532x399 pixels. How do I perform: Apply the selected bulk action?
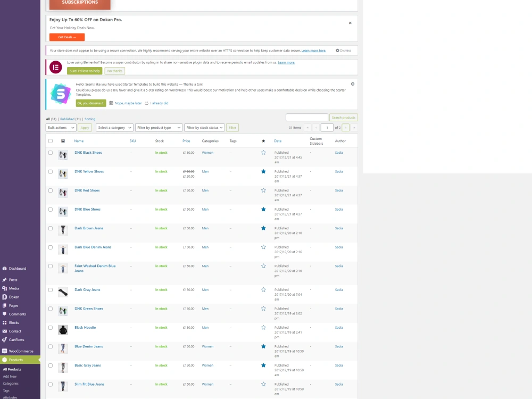coord(85,128)
